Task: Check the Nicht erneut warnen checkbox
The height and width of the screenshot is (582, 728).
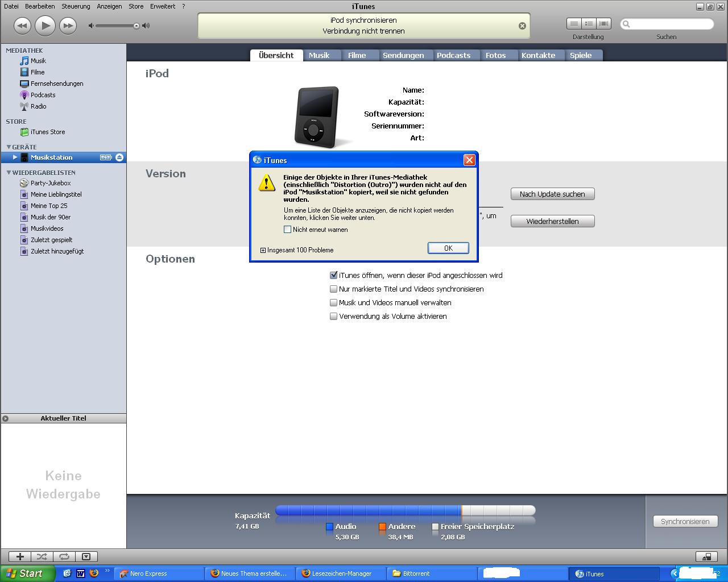Action: (x=287, y=230)
